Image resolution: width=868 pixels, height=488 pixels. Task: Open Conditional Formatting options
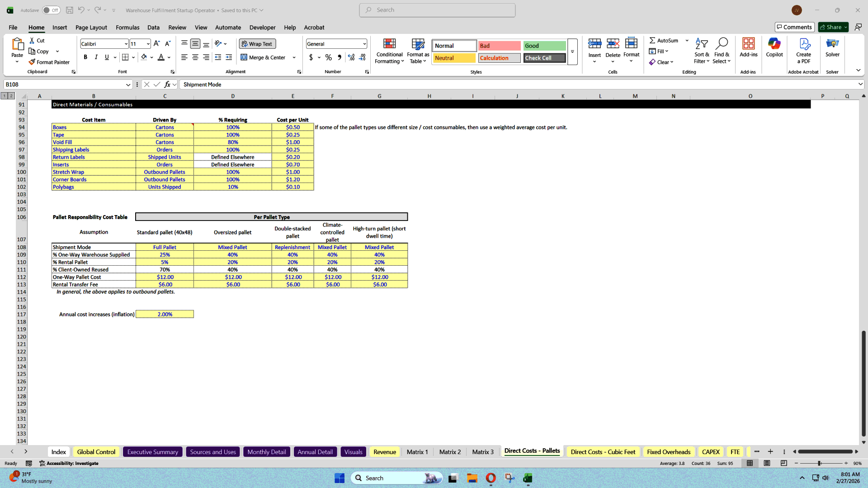click(x=389, y=51)
